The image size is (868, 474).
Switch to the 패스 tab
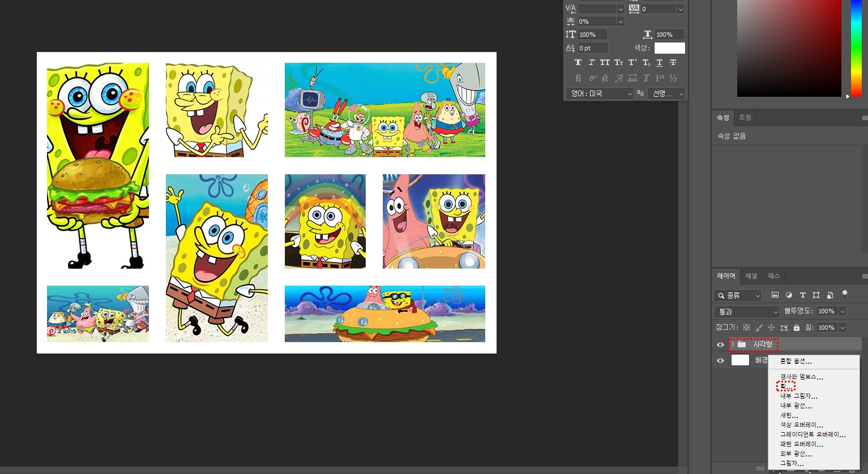774,276
